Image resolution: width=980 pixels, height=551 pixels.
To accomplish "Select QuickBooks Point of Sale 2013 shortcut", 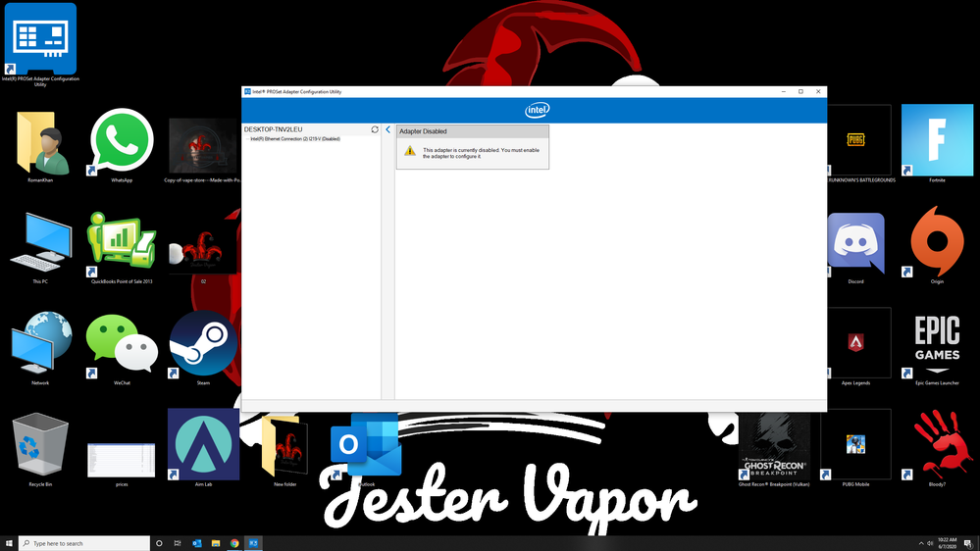I will 122,247.
